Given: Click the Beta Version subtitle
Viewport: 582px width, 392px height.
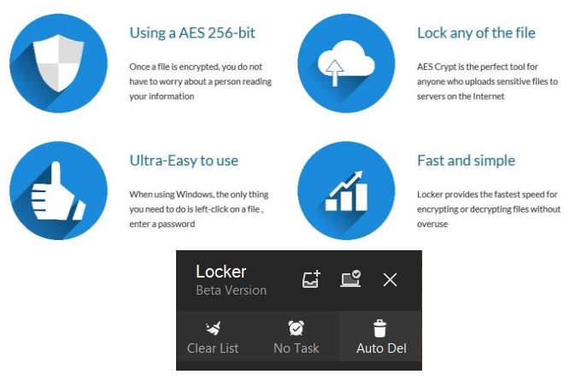Looking at the screenshot, I should [x=231, y=290].
